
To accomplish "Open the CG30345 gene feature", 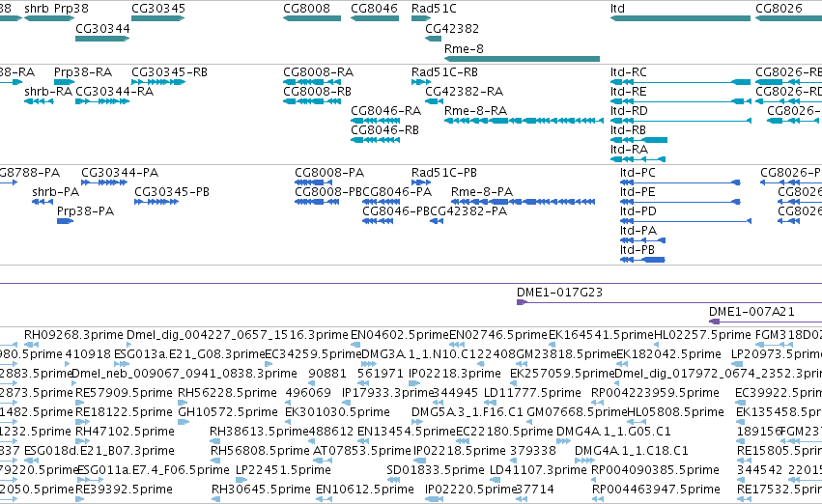I will pos(157,18).
